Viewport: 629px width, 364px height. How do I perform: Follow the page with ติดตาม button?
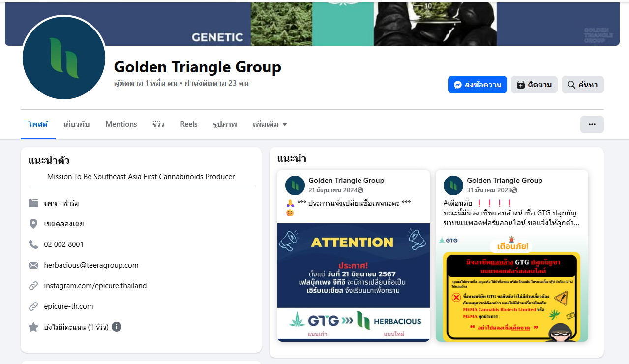[534, 85]
